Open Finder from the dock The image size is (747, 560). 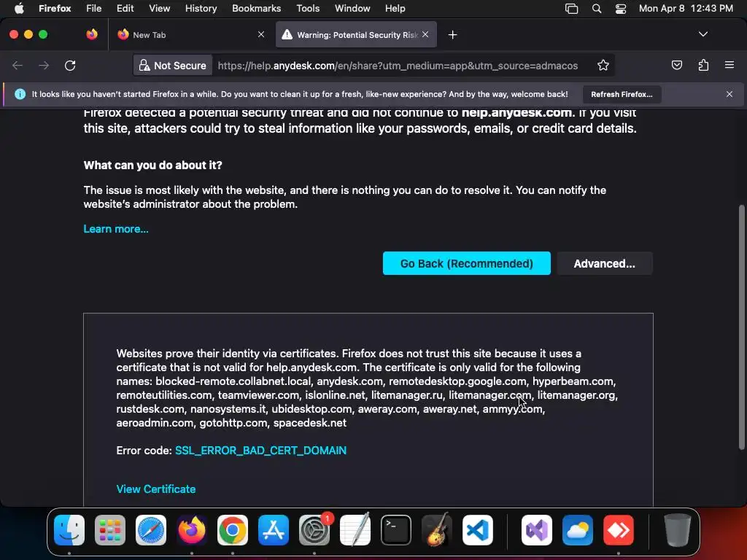pyautogui.click(x=69, y=530)
